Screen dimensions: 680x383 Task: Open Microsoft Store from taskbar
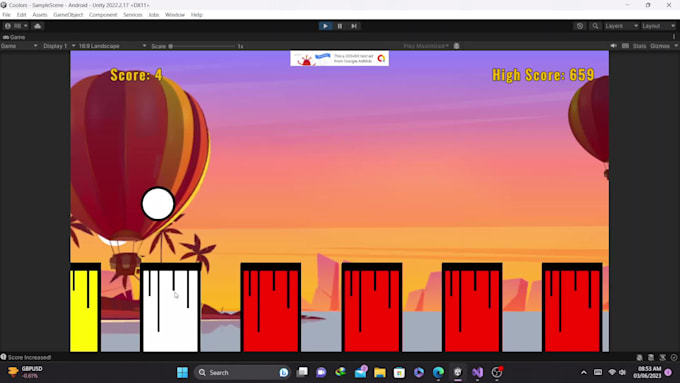(x=399, y=373)
